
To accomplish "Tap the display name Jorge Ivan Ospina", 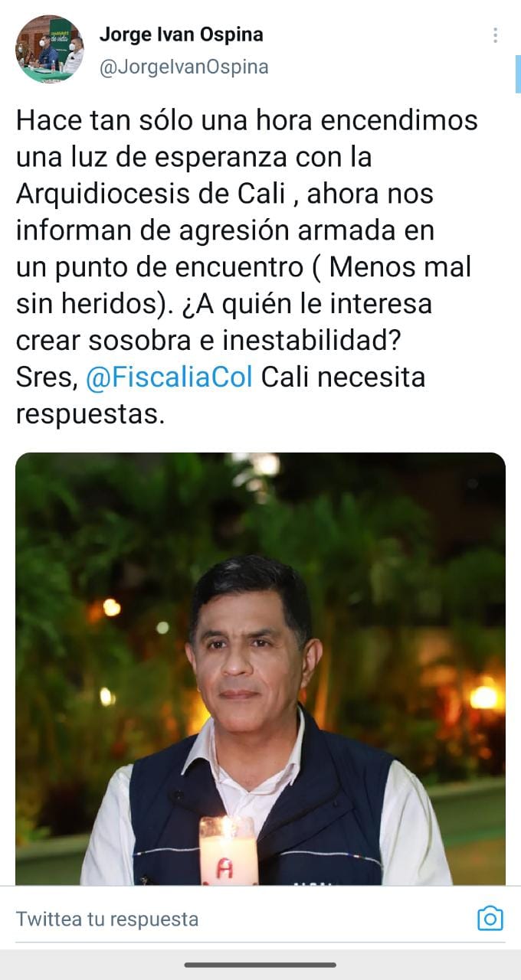I will point(181,35).
